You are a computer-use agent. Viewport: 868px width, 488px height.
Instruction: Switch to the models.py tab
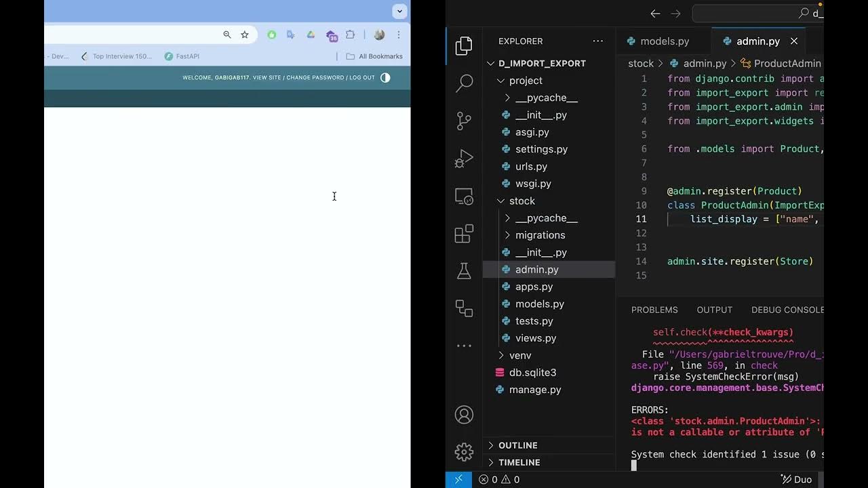(665, 41)
